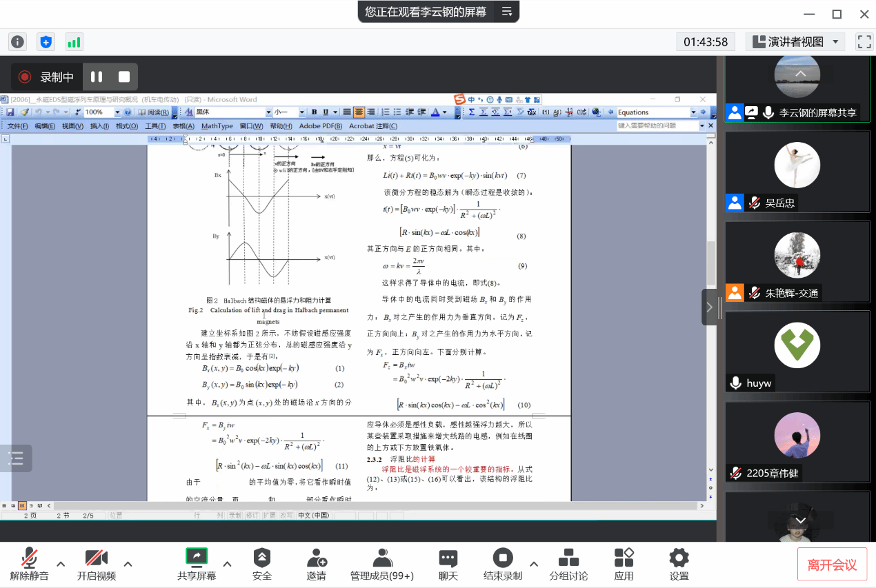Enter full screen mode for the meeting

(864, 41)
